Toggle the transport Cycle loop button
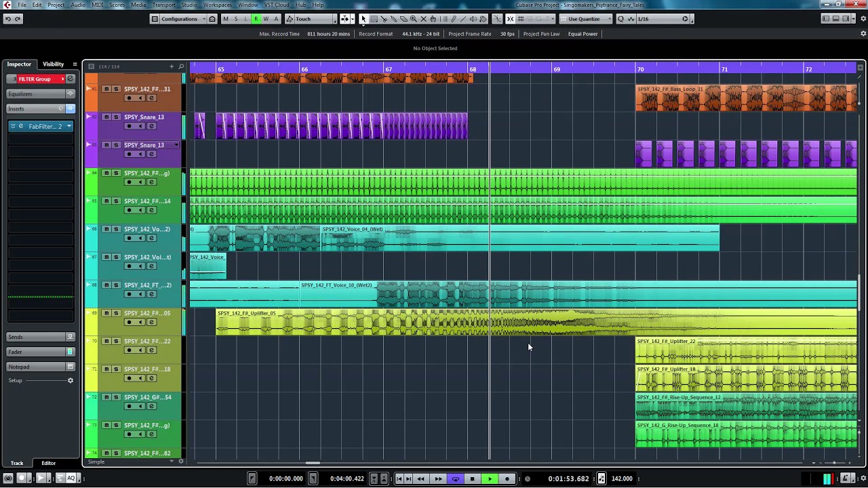868x488 pixels. pyautogui.click(x=455, y=479)
